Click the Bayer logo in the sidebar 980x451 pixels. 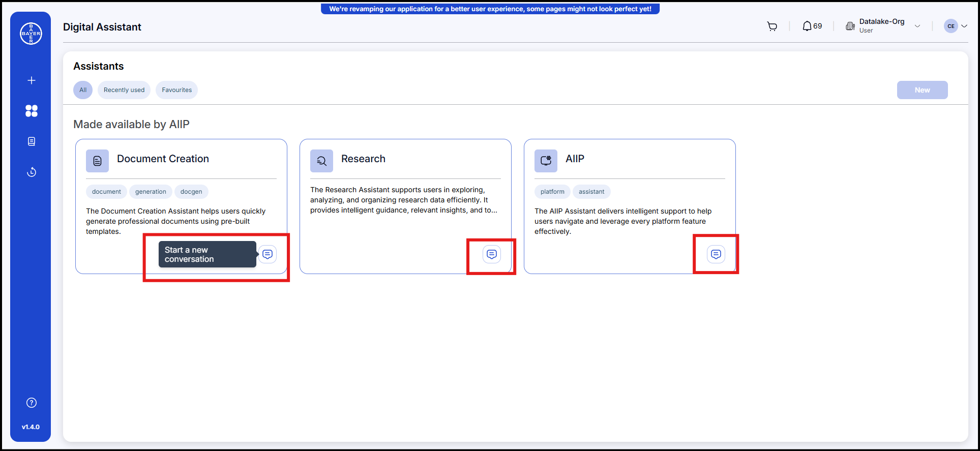click(x=31, y=34)
